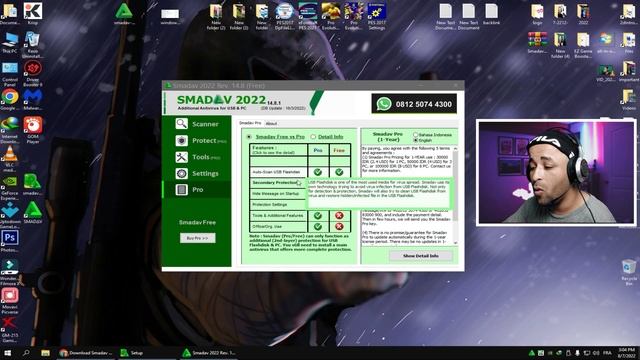Open the Photoshop desktop shortcut

[9, 241]
